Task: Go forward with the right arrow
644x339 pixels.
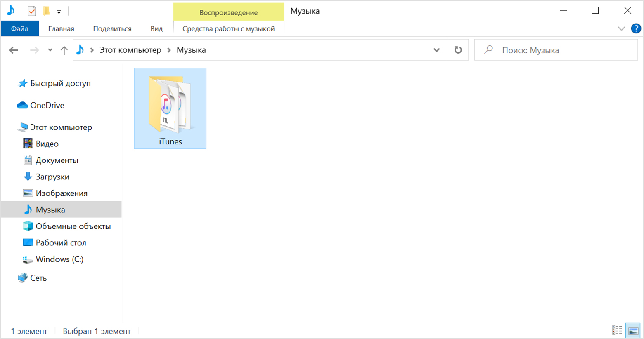Action: 35,50
